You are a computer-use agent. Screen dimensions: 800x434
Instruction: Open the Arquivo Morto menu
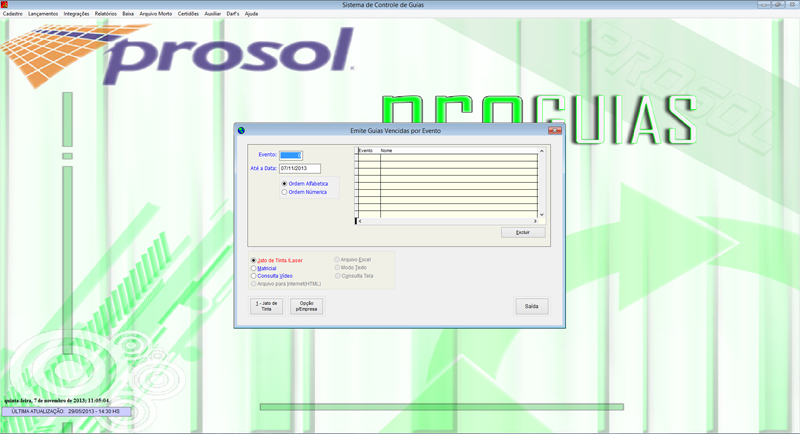[156, 14]
